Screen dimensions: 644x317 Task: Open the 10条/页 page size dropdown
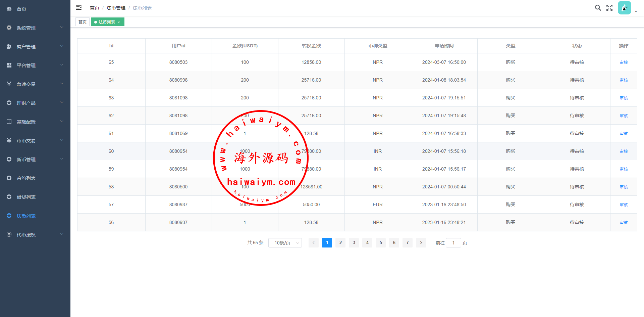[x=285, y=243]
